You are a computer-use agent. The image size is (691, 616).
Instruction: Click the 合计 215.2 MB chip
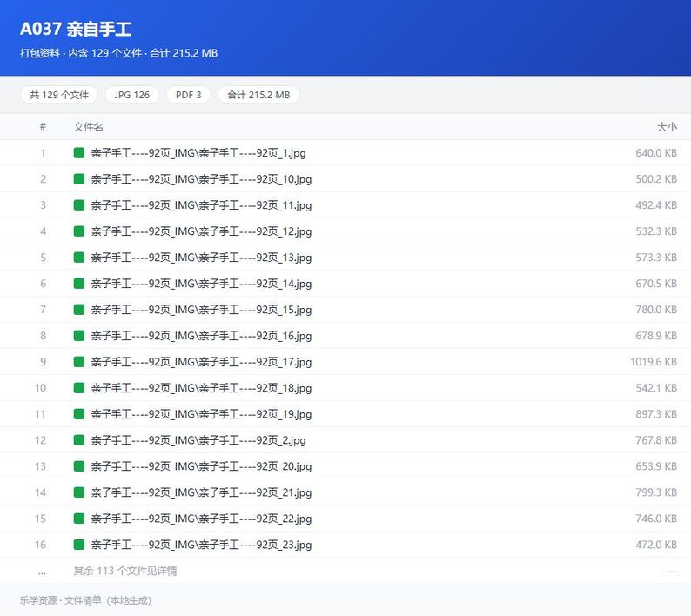pos(258,95)
